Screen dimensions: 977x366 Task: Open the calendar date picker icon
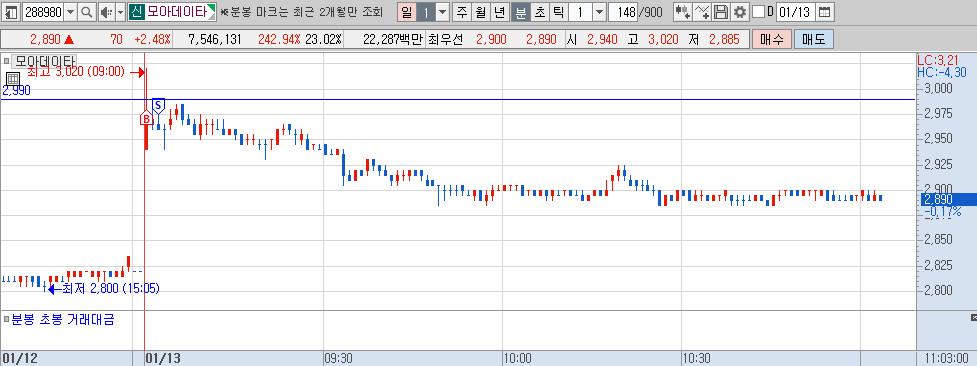(x=824, y=11)
